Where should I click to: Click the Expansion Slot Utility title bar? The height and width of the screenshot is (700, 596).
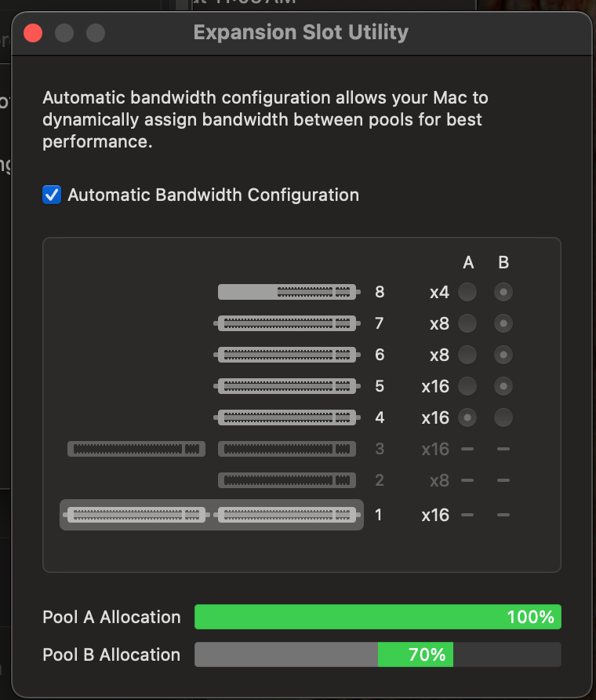tap(301, 33)
